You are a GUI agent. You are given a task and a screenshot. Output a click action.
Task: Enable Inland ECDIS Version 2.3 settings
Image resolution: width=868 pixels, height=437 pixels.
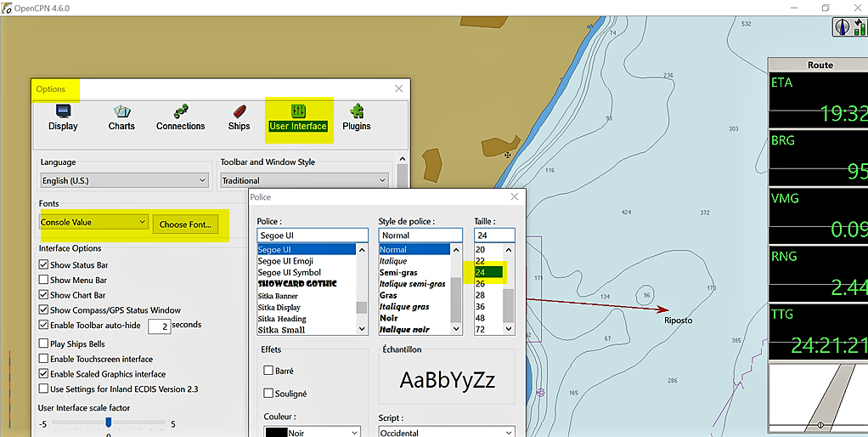[43, 389]
